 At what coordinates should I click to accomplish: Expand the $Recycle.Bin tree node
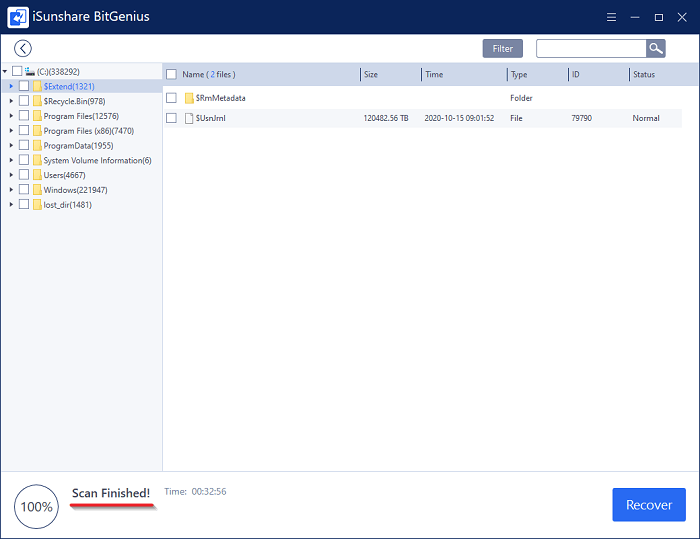coord(11,101)
